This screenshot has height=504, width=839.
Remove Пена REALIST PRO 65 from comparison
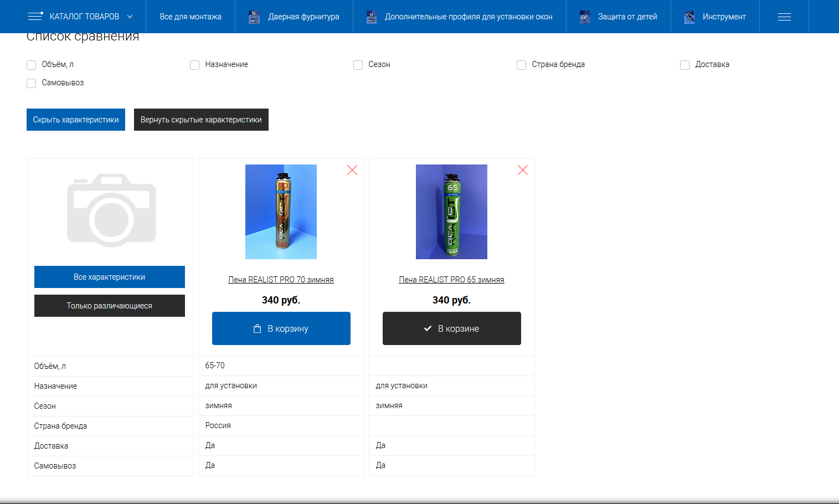[x=523, y=170]
